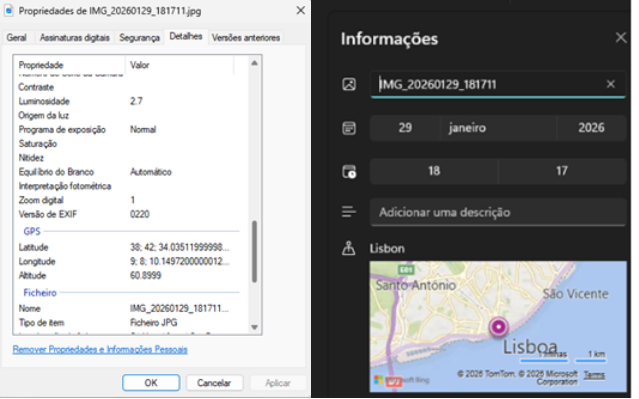Click the Aplicar button

(x=278, y=383)
